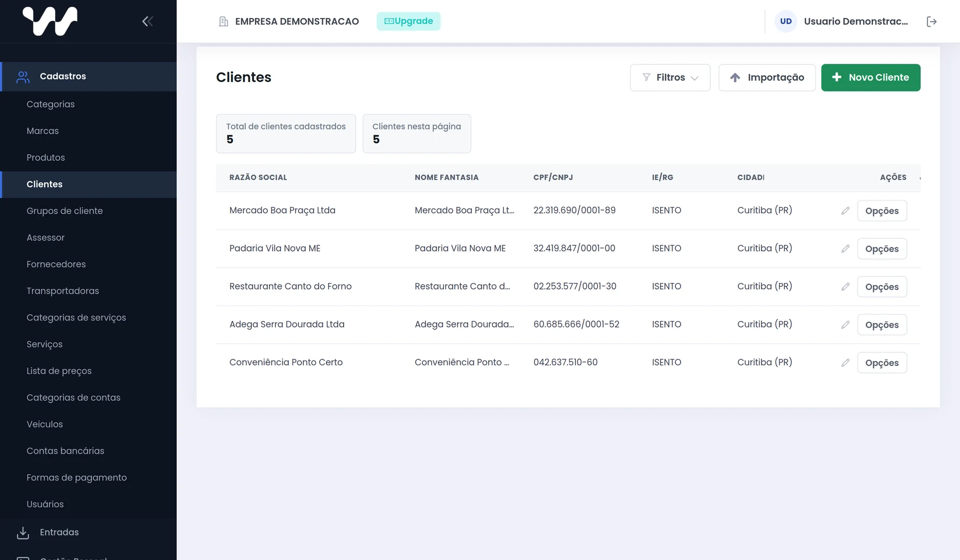Open Grupos de cliente in sidebar

tap(64, 211)
